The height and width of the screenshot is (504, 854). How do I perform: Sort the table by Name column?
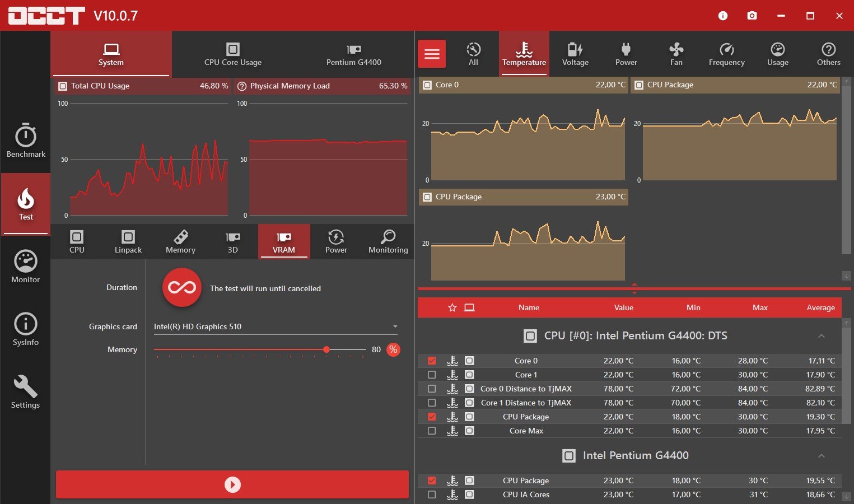(x=529, y=307)
